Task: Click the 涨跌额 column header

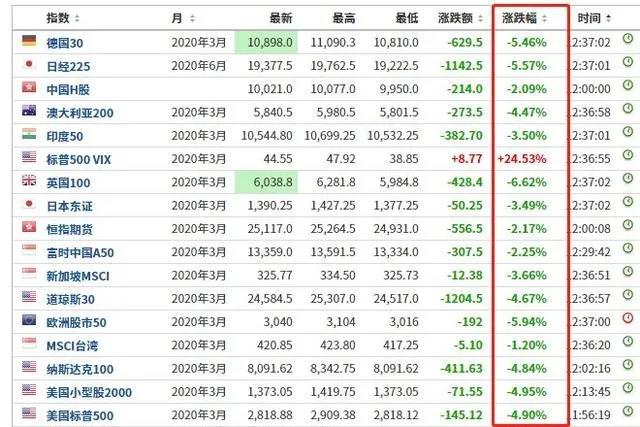Action: point(463,18)
